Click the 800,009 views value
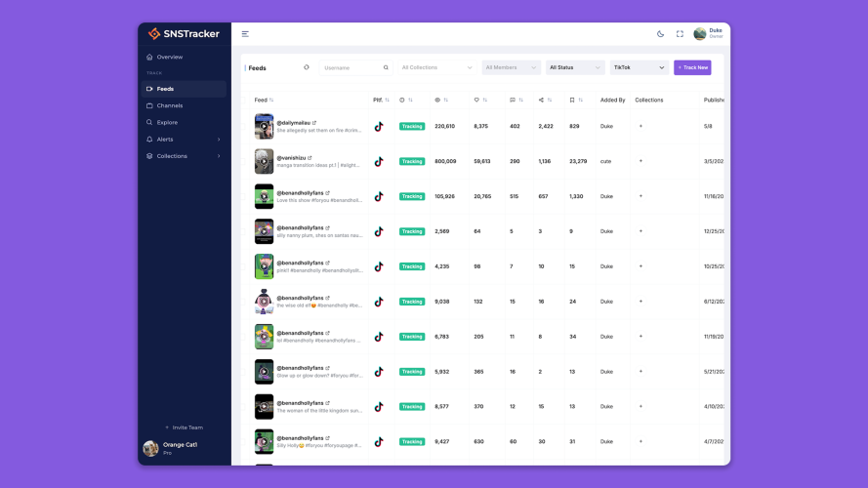This screenshot has height=488, width=868. point(445,162)
